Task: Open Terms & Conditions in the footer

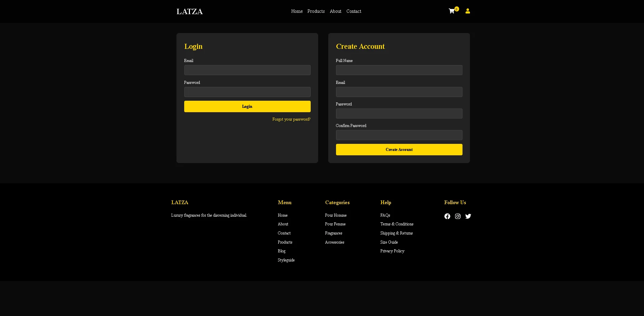Action: click(397, 224)
